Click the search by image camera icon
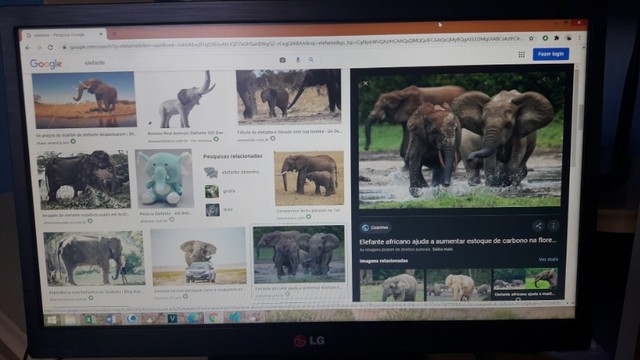Screen dimensions: 640x360 click(282, 60)
